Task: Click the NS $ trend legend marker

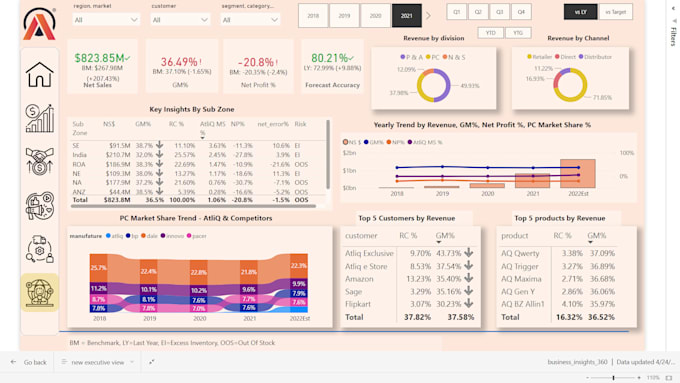Action: click(346, 142)
